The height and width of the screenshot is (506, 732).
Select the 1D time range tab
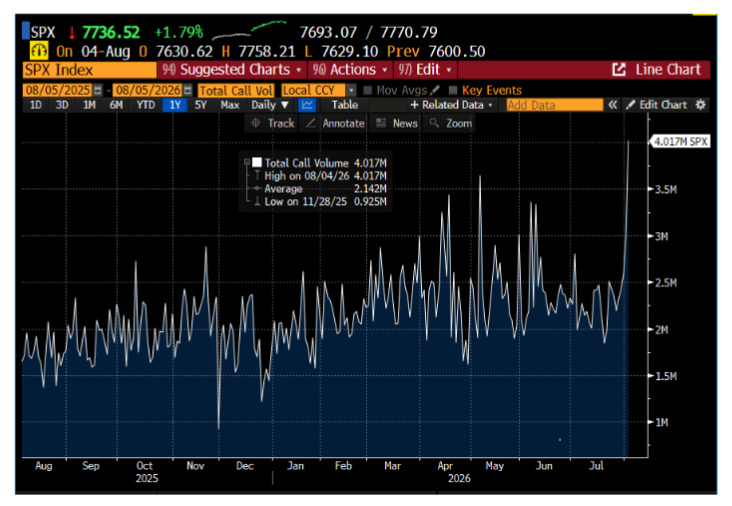35,105
